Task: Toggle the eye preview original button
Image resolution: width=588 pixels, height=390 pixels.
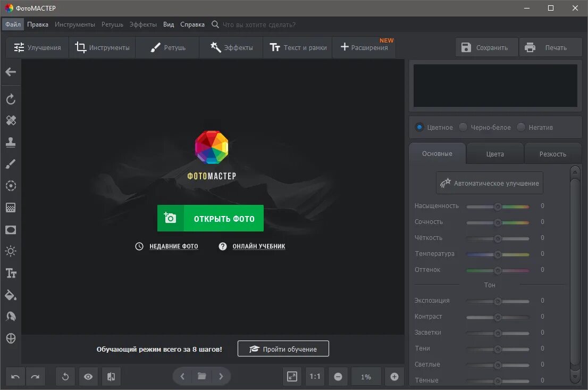Action: (88, 377)
